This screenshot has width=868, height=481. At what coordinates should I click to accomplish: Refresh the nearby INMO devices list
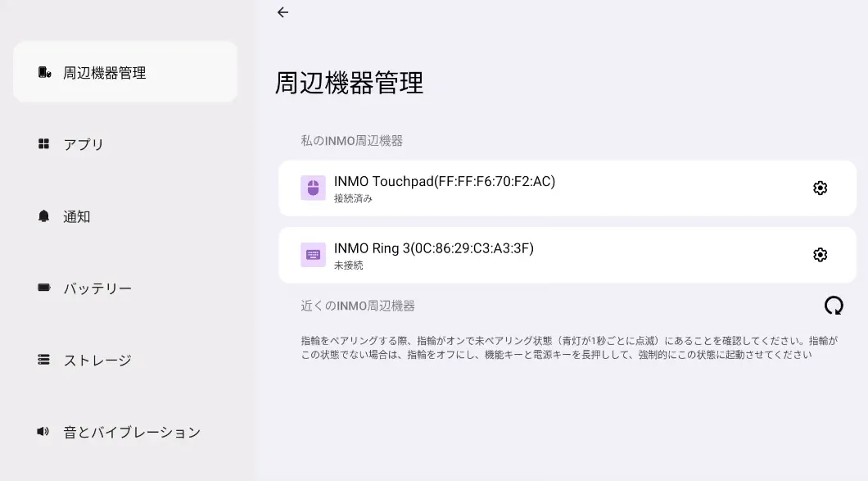click(x=834, y=306)
